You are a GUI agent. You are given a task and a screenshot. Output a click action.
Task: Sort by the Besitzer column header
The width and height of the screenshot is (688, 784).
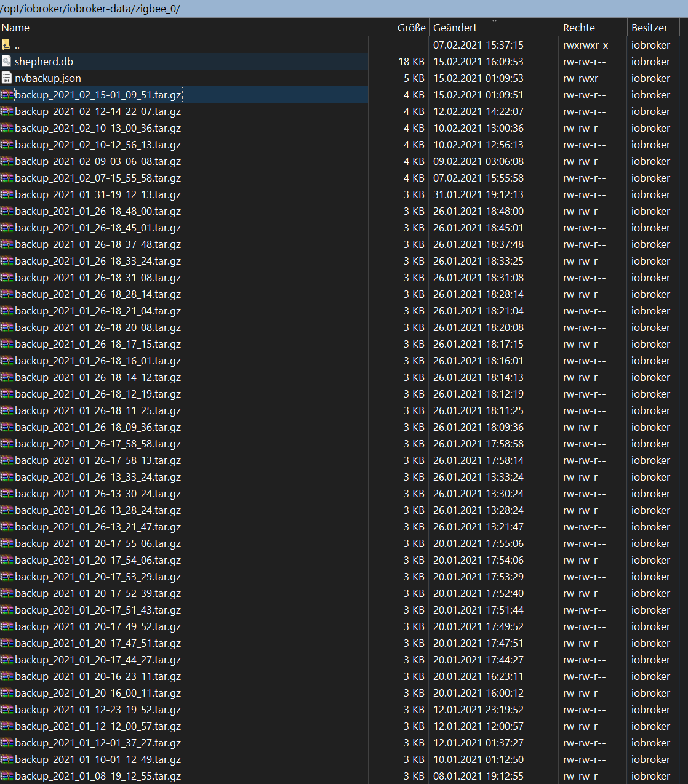(653, 28)
